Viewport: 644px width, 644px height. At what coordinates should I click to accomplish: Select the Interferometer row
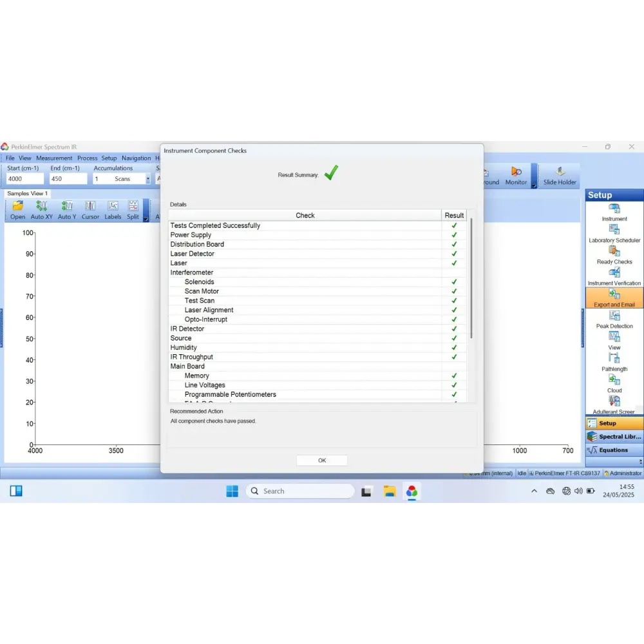[x=317, y=272]
